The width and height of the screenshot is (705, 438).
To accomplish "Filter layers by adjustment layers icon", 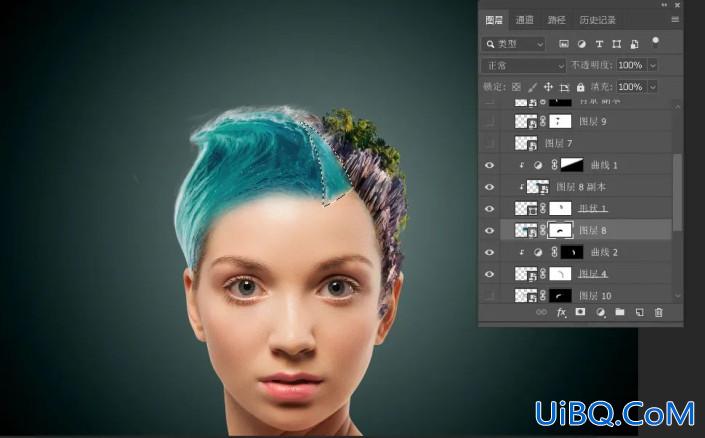I will pyautogui.click(x=581, y=44).
